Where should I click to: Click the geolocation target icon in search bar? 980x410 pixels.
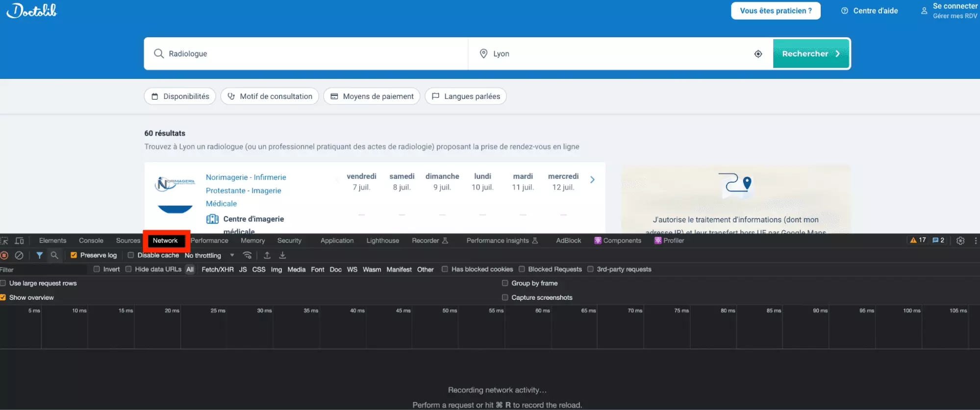tap(758, 54)
